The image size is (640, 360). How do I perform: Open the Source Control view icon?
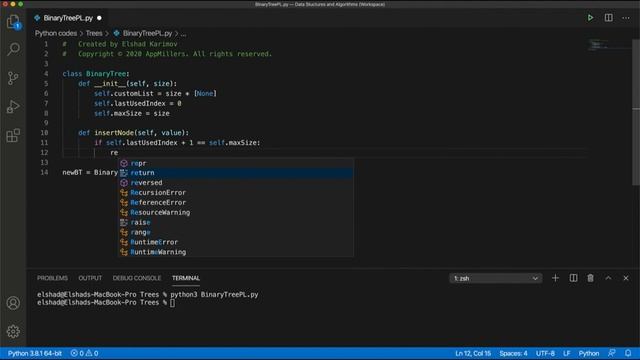(x=13, y=78)
